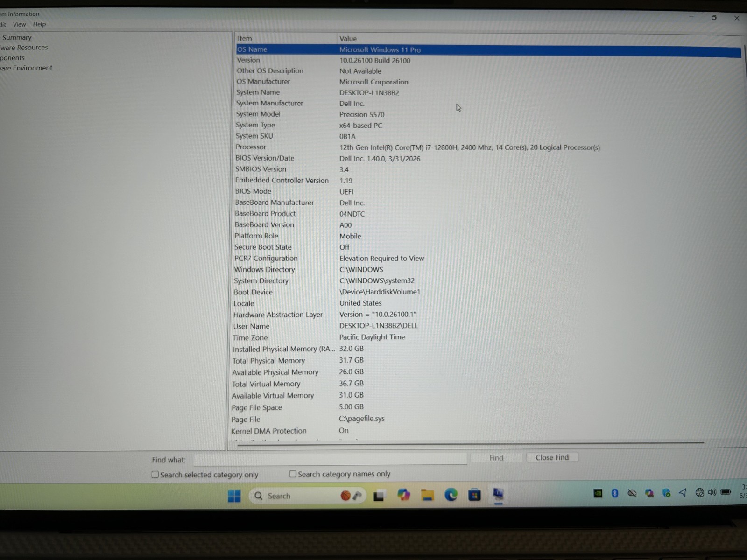Click the Bluetooth tray icon
The image size is (747, 560).
(615, 493)
